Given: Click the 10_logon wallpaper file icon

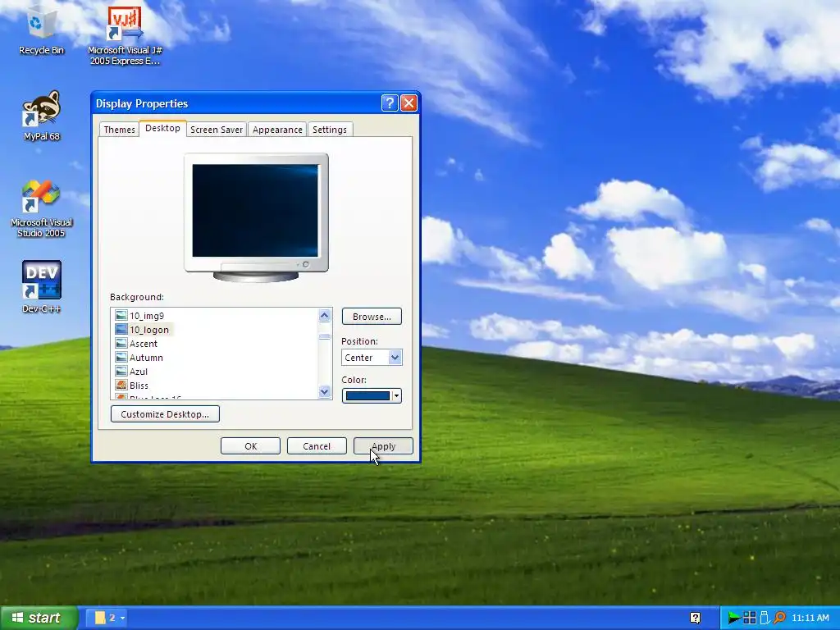Looking at the screenshot, I should pos(121,330).
